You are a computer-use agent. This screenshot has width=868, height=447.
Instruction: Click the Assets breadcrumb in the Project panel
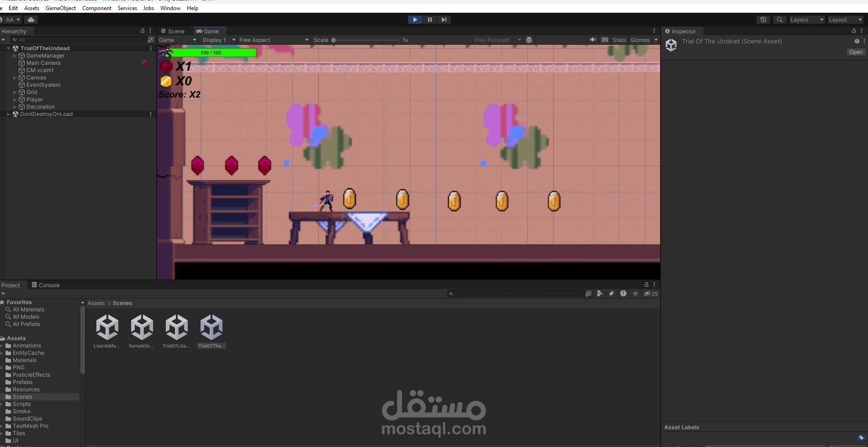96,303
